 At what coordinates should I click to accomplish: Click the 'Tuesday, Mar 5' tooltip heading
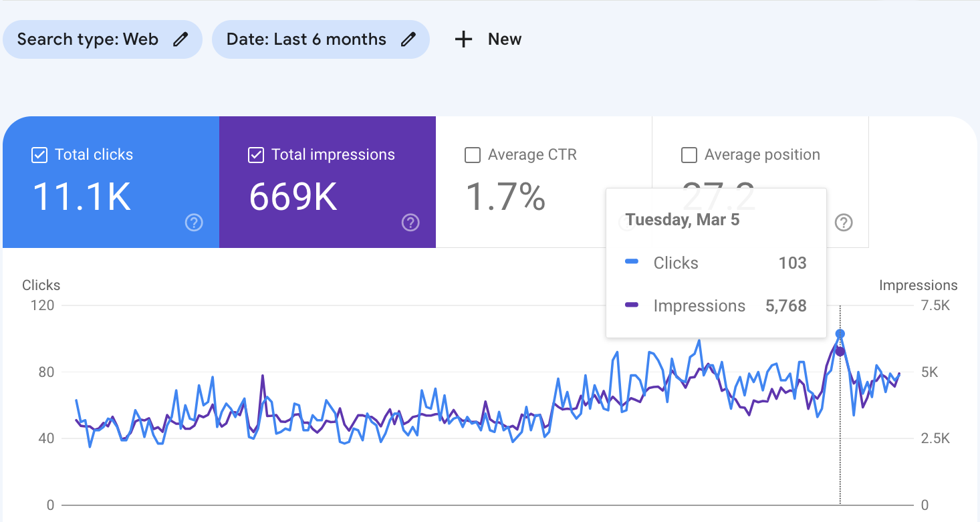point(682,221)
